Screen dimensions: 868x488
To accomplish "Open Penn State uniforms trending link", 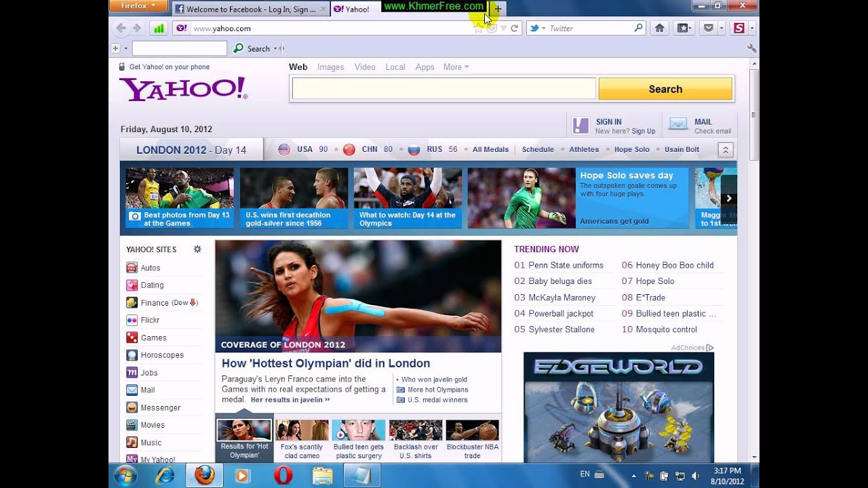I will (x=566, y=265).
